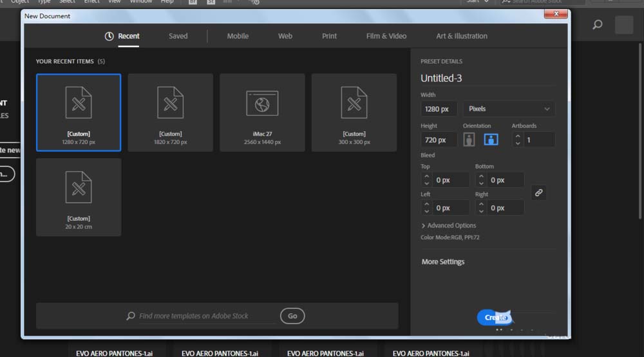The height and width of the screenshot is (357, 644).
Task: Increase the Left bleed value
Action: point(426,204)
